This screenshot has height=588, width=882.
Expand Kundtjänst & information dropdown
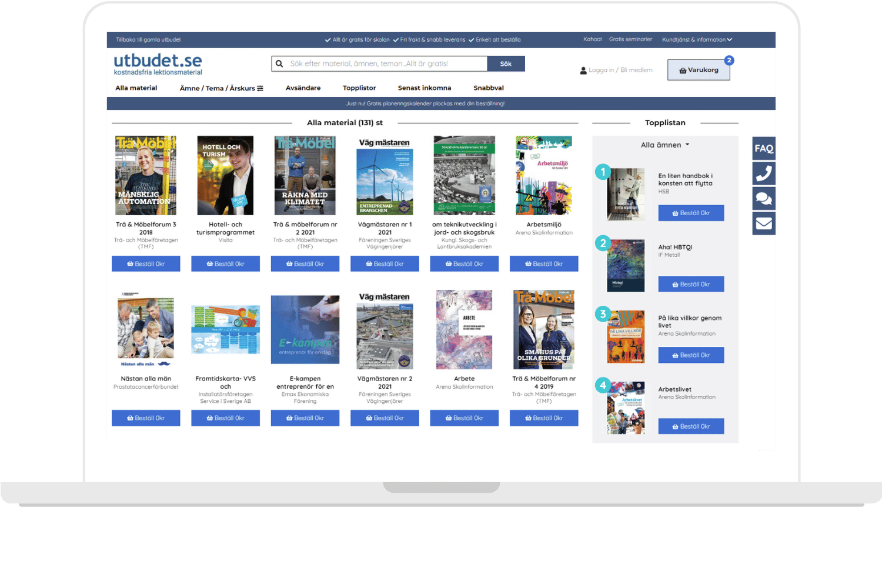(697, 39)
